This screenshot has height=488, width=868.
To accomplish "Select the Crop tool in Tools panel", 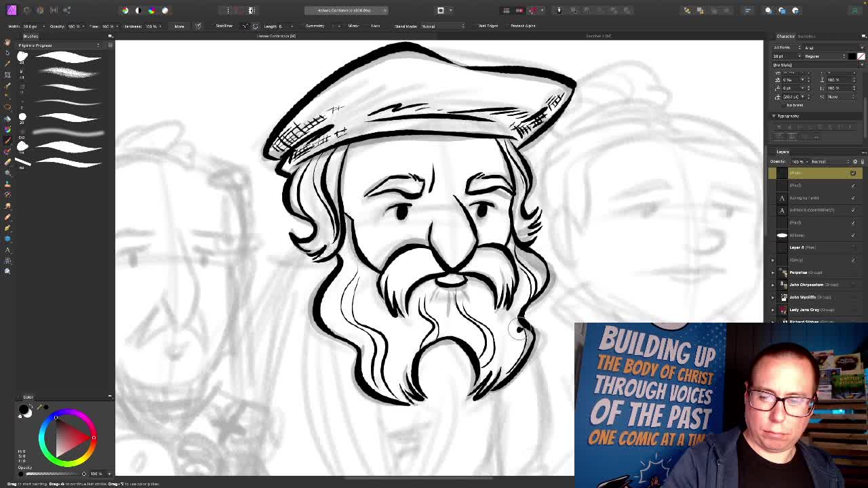I will [7, 75].
